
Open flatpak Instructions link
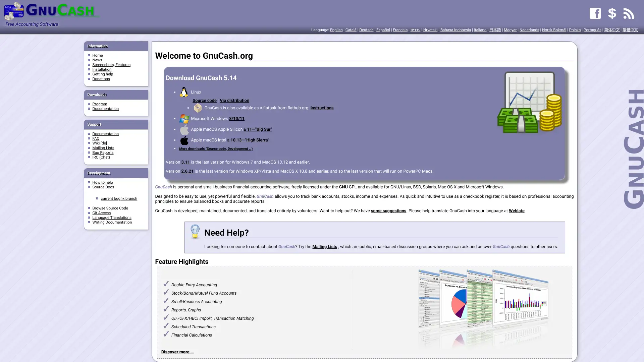point(322,108)
